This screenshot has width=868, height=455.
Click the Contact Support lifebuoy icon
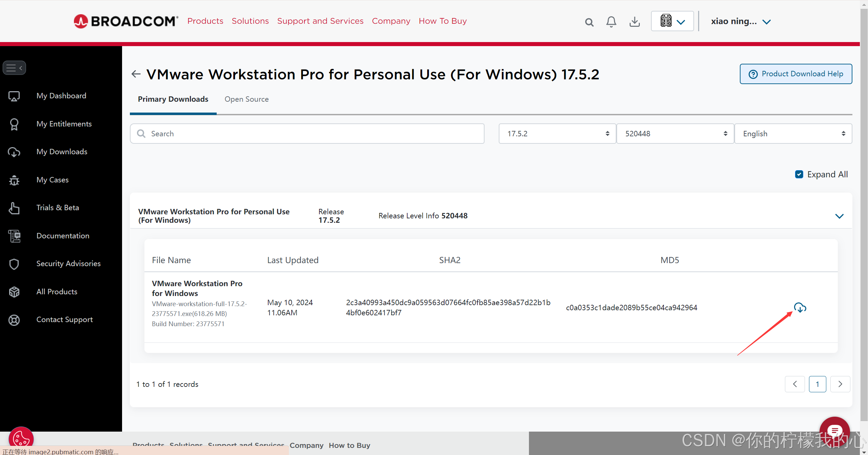click(14, 320)
